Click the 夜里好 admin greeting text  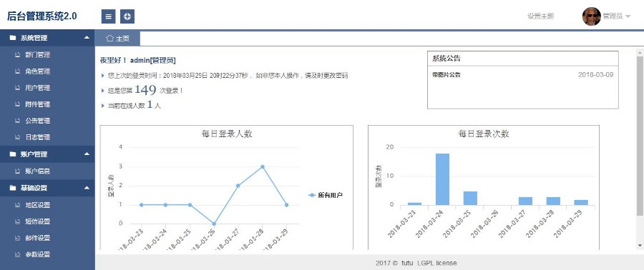138,60
